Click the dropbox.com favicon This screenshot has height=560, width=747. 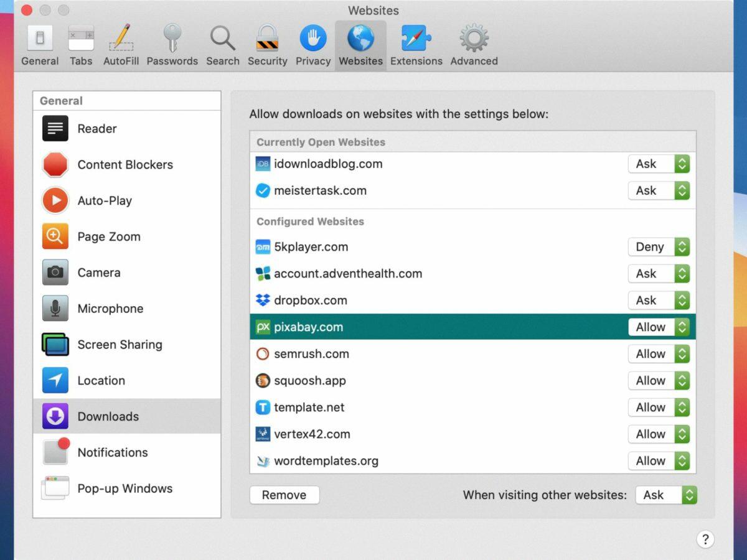click(x=263, y=301)
